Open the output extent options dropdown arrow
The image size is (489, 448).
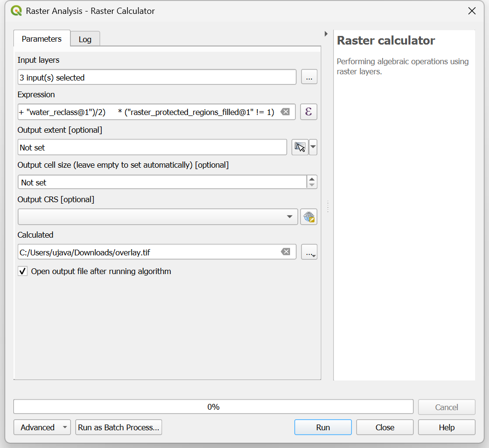coord(313,147)
